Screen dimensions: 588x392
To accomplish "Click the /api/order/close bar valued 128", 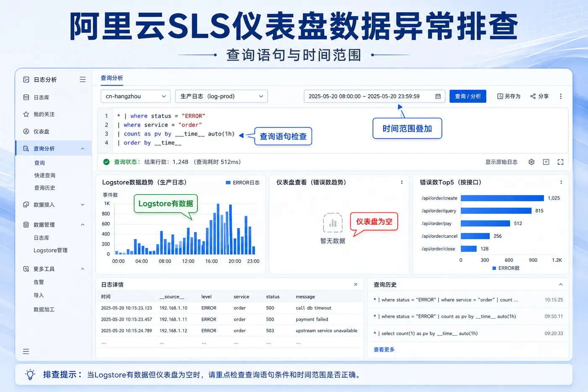I will coord(469,249).
